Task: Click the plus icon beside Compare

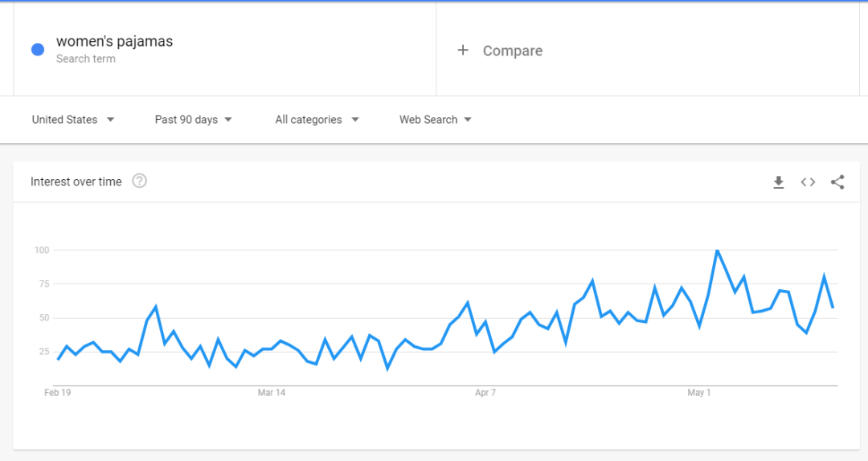Action: pos(463,51)
